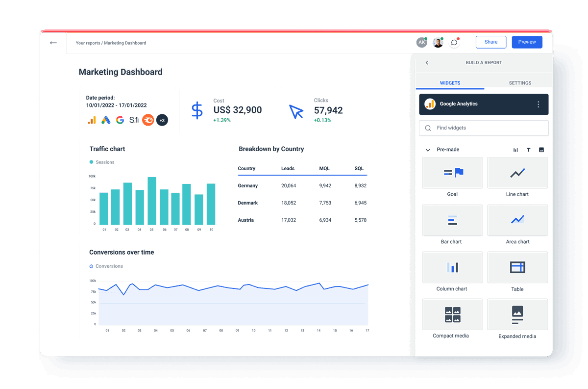
Task: Collapse the Pre-made widgets section
Action: (427, 150)
